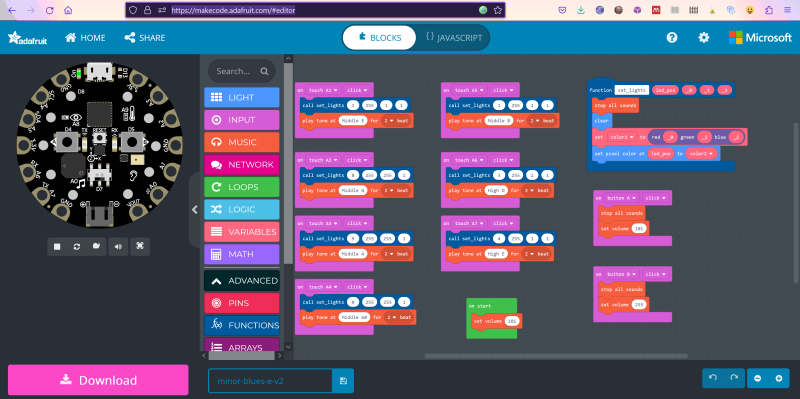Open the VARIABLES block category
Viewport: 800px width, 399px height.
click(x=242, y=232)
